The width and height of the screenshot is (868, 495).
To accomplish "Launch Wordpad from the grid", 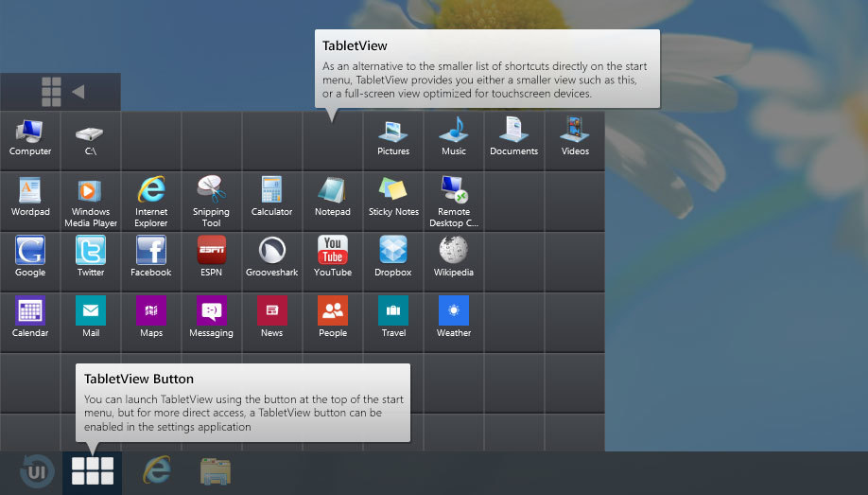I will [30, 202].
